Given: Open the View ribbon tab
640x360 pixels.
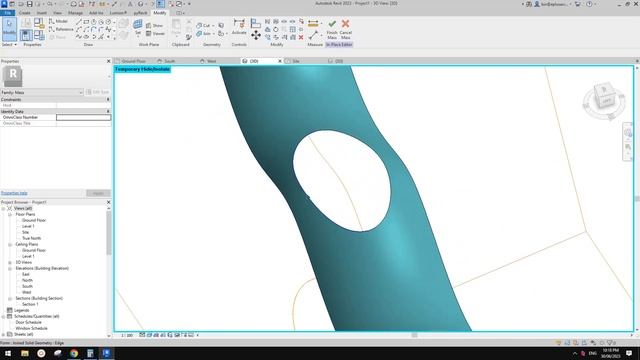Looking at the screenshot, I should (57, 13).
